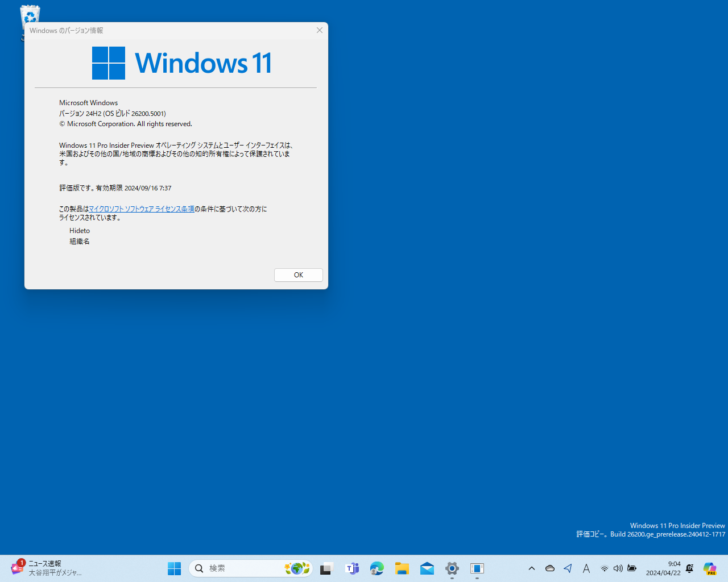
Task: Open Microsoft Teams from the taskbar
Action: coord(352,568)
